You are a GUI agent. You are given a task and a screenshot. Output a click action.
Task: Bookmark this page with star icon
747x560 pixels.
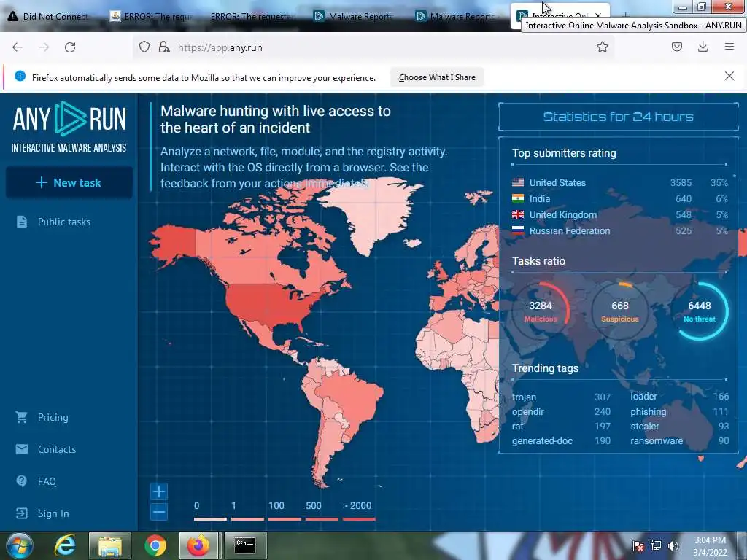point(603,47)
